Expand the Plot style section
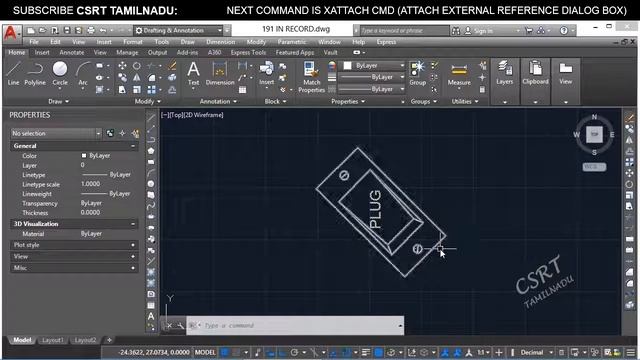 click(x=133, y=245)
